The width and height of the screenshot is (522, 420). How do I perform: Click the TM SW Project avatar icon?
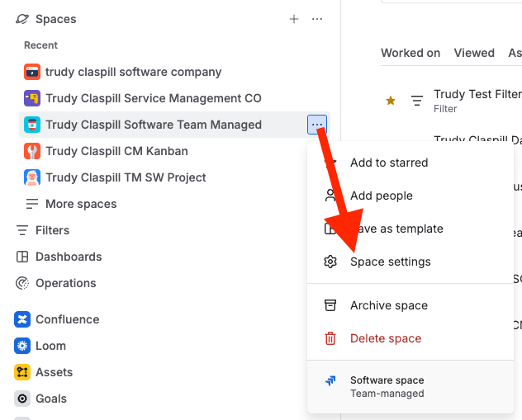tap(32, 177)
